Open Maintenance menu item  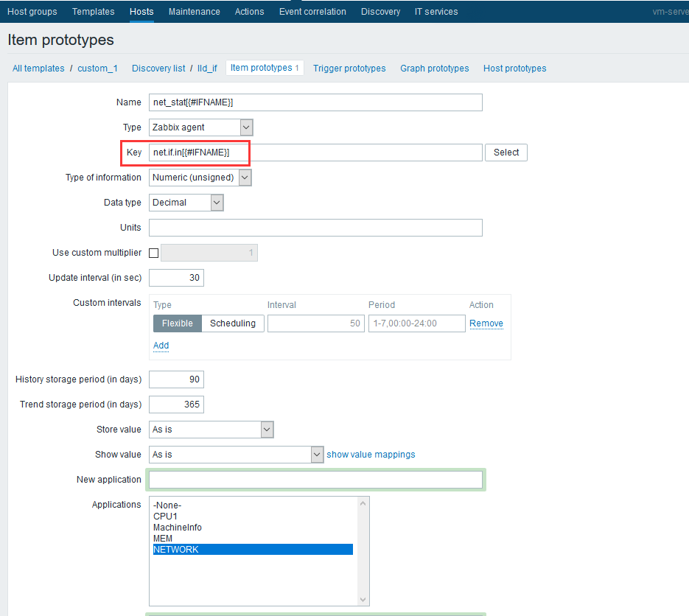(x=195, y=12)
